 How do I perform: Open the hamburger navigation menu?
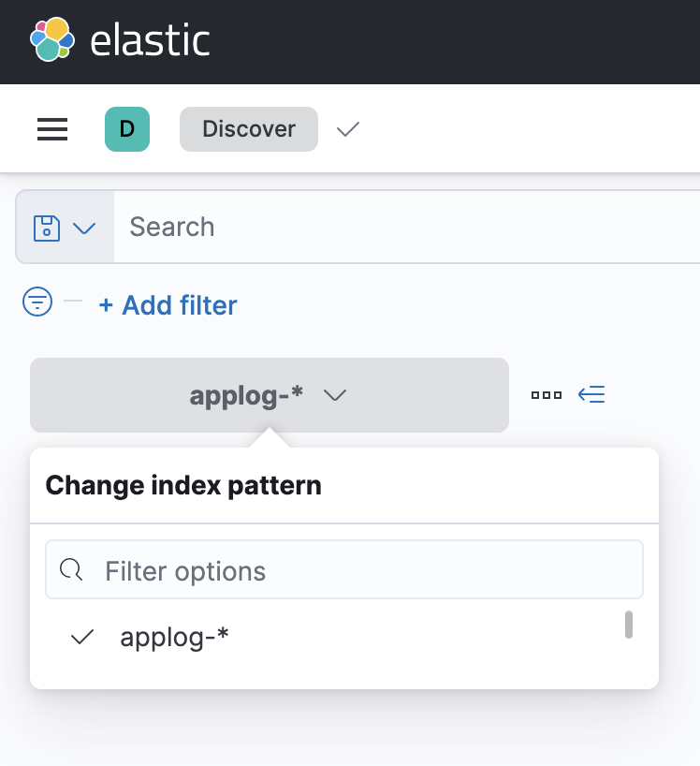pyautogui.click(x=52, y=129)
